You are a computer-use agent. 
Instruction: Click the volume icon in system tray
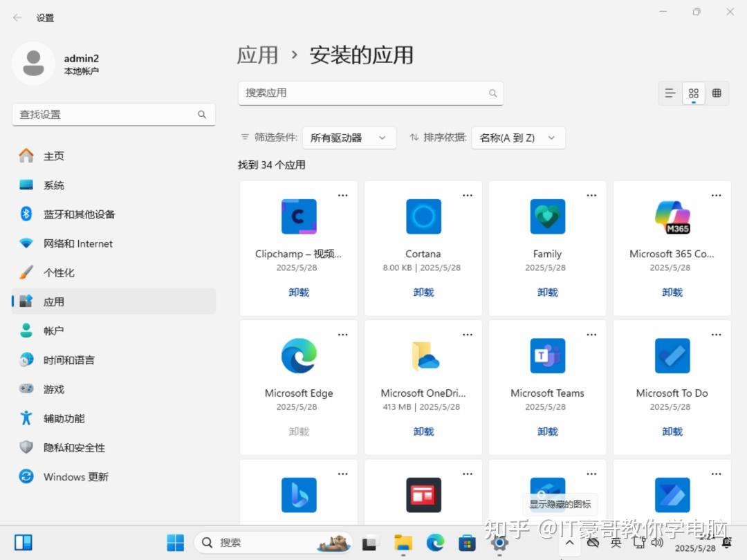tap(656, 543)
